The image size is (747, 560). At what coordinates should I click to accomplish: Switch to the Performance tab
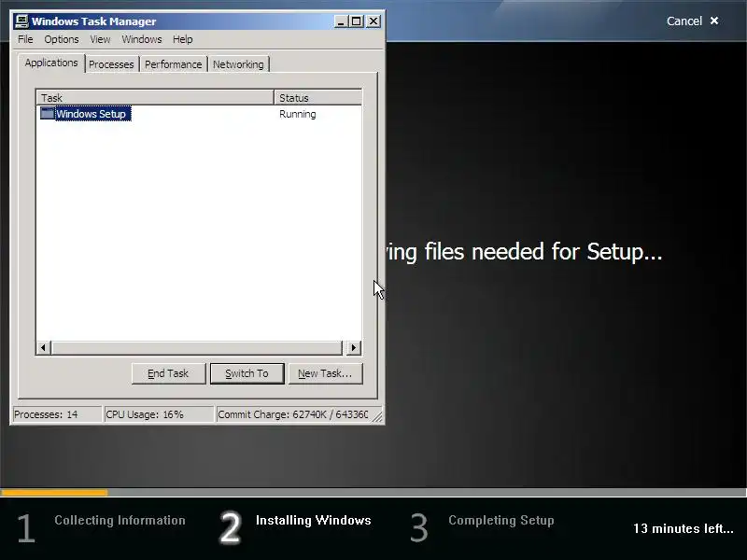click(x=174, y=64)
